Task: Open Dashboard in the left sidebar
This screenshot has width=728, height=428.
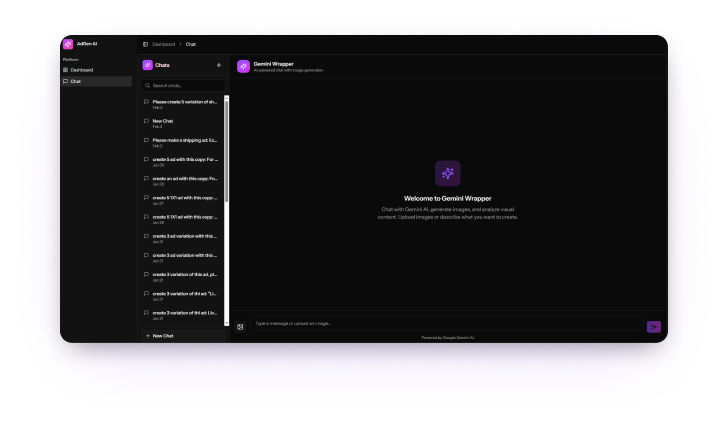Action: click(81, 70)
